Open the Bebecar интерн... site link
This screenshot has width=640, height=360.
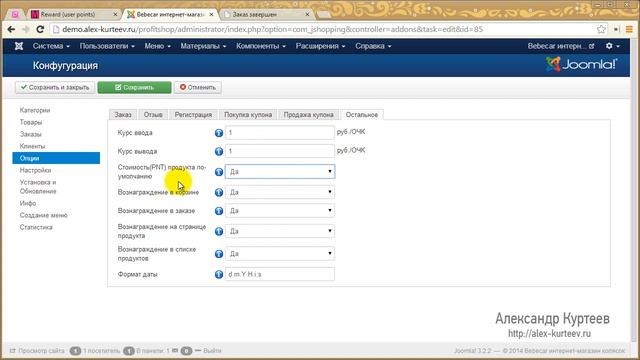(x=561, y=46)
